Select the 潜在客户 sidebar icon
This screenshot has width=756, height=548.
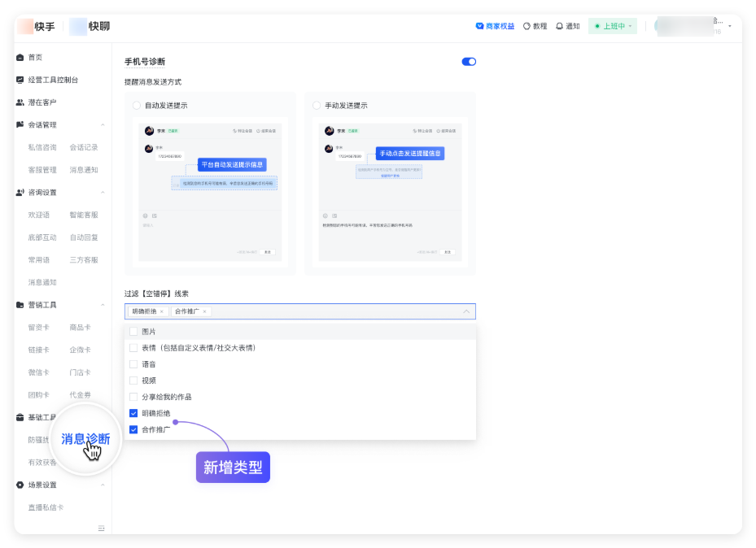click(x=20, y=102)
